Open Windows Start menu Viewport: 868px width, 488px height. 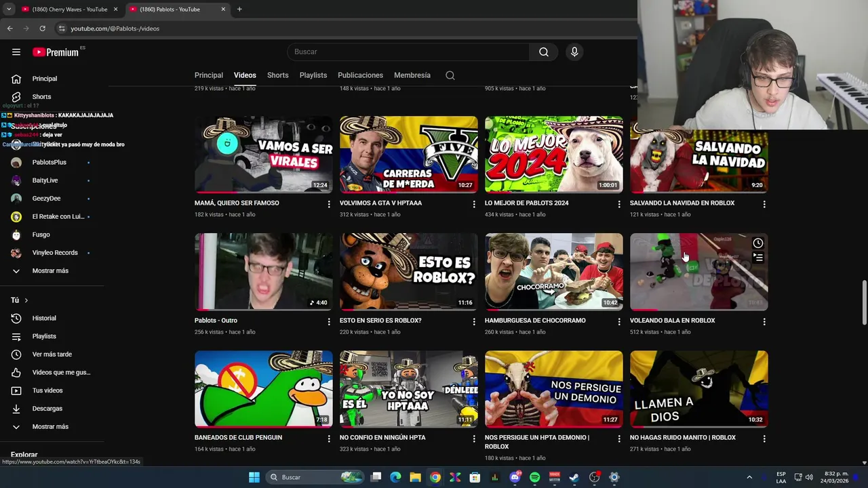[x=254, y=477]
